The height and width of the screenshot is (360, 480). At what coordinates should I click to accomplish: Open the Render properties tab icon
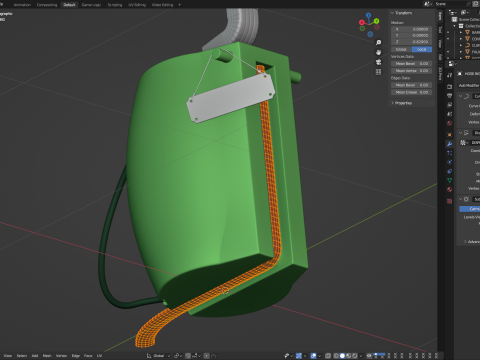[x=450, y=87]
